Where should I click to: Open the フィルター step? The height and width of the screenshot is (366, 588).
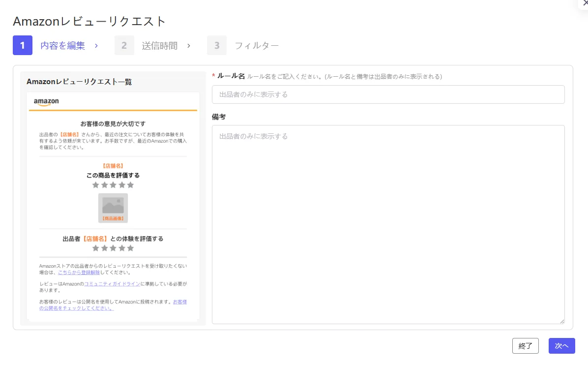click(257, 46)
